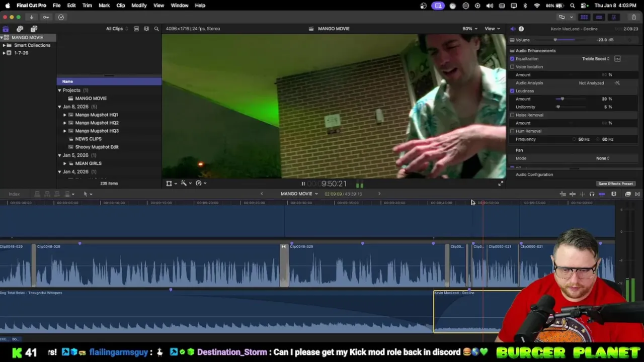Pause playback in the viewer
The width and height of the screenshot is (644, 362).
coord(303,184)
